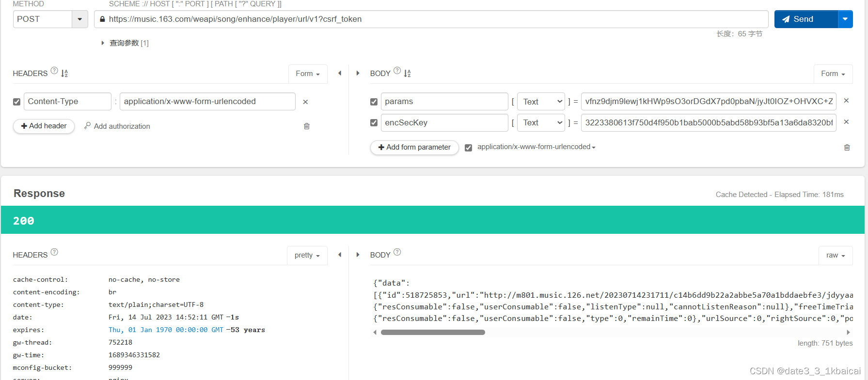Click the Elapsed Time 181ms text
868x380 pixels.
click(809, 195)
